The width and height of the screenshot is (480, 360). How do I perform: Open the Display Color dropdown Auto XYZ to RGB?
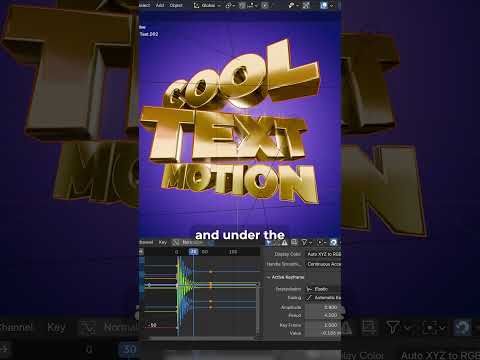click(x=323, y=254)
